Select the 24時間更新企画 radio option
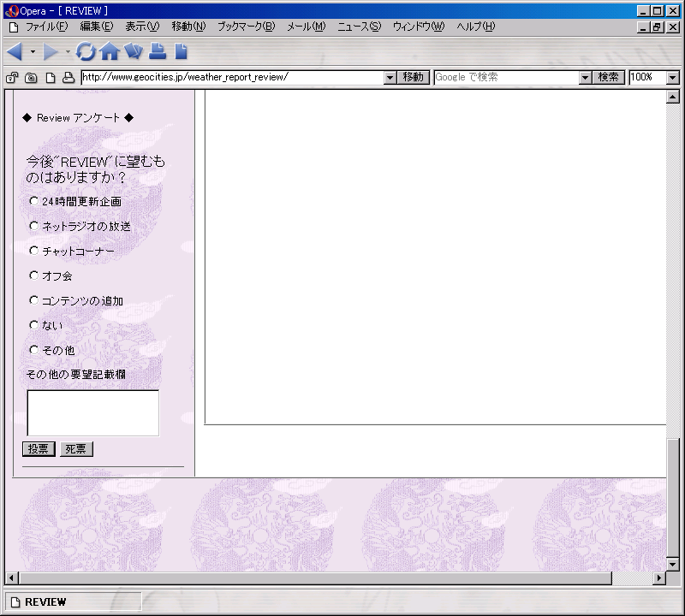Image resolution: width=685 pixels, height=616 pixels. pyautogui.click(x=33, y=201)
